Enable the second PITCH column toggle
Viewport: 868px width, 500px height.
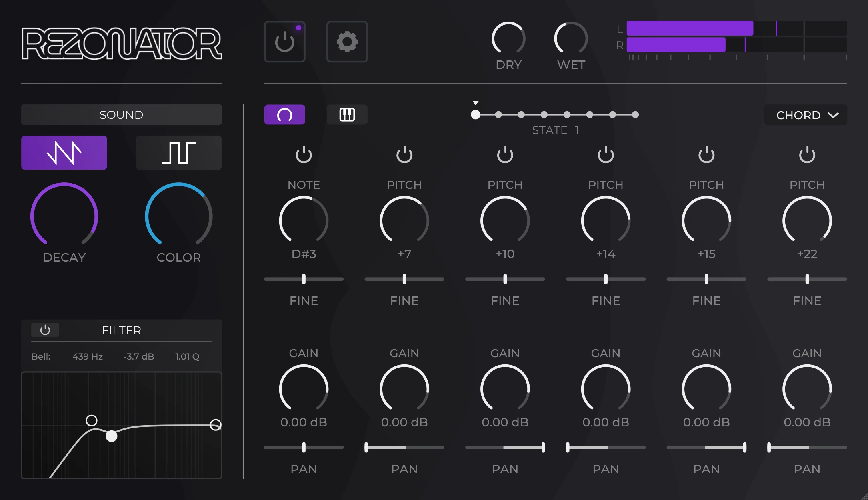pos(505,154)
